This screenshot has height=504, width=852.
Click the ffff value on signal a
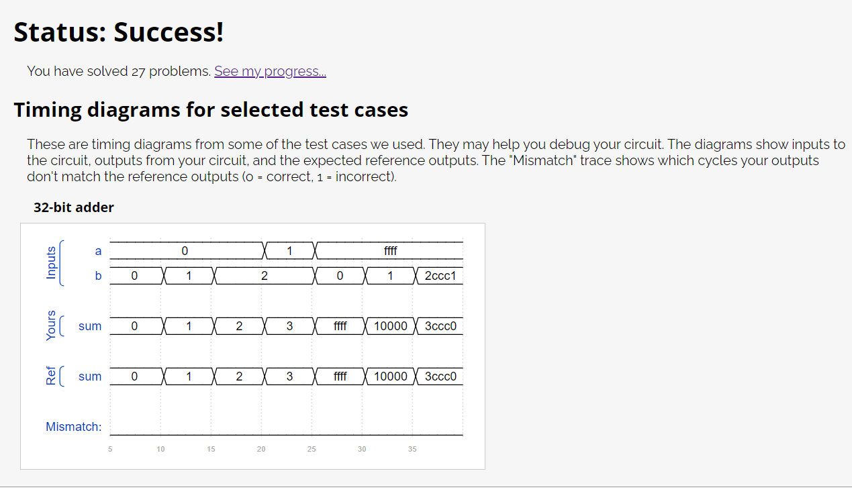390,251
